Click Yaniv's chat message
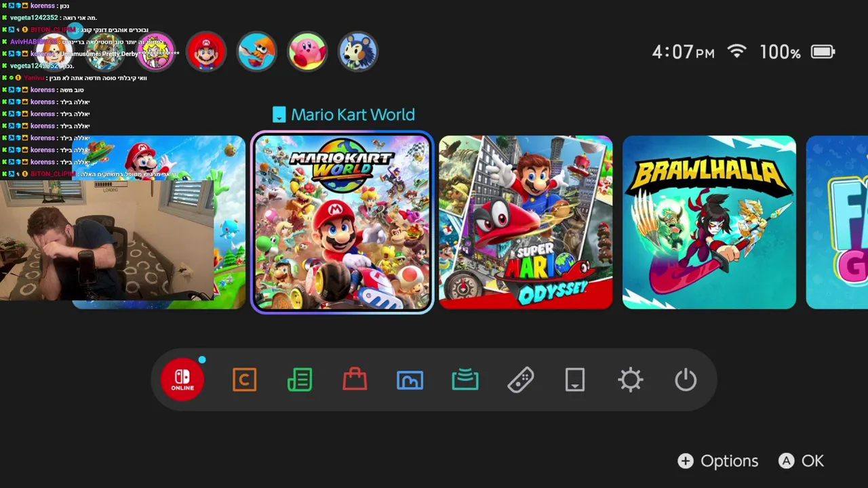 (x=75, y=78)
